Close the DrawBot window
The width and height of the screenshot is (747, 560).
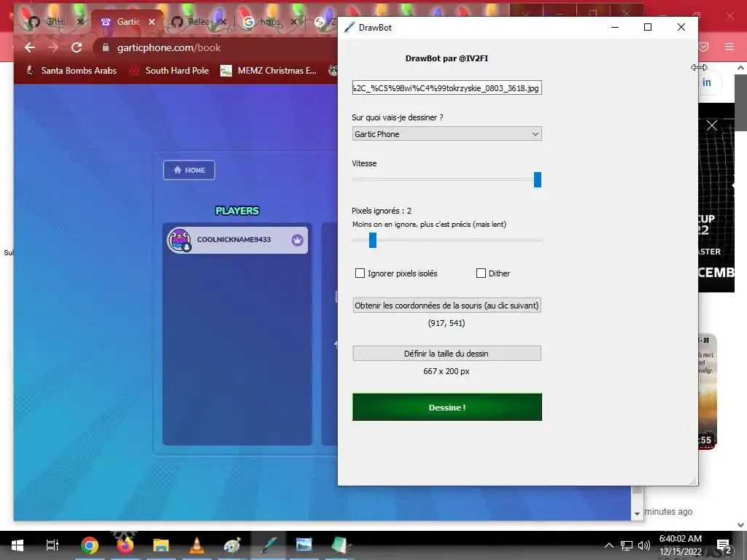(x=681, y=27)
